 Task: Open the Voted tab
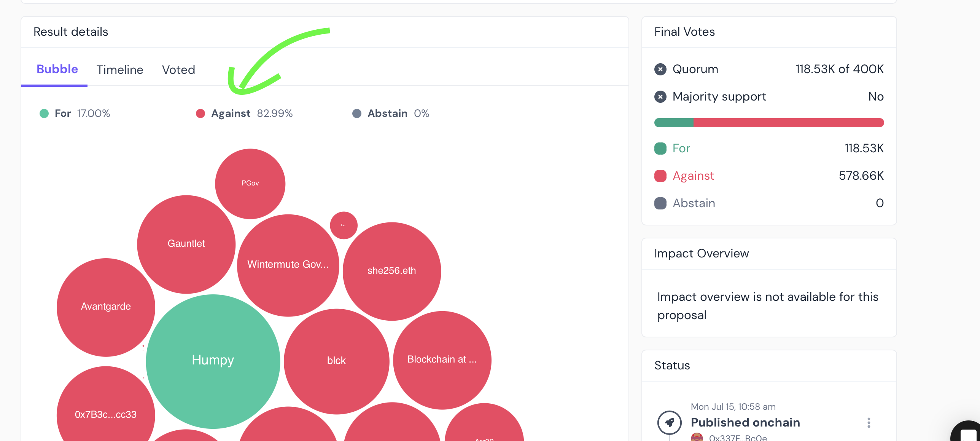178,70
